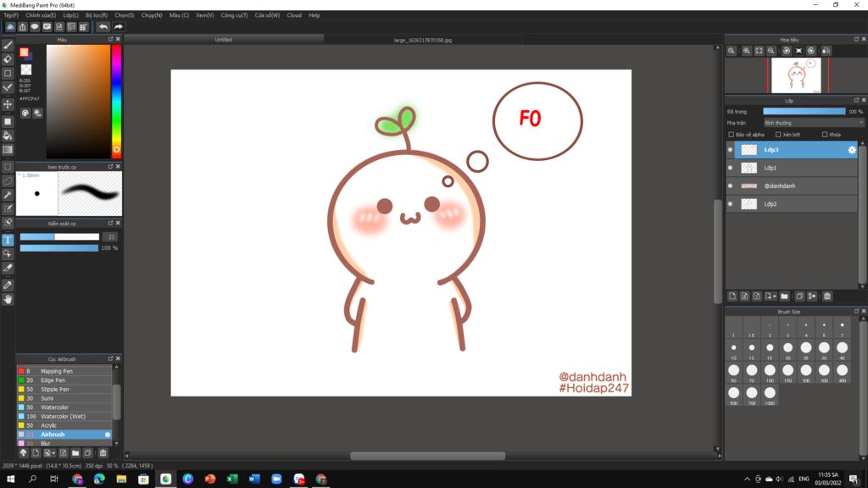Delete brush with trash icon in brush panel
The height and width of the screenshot is (488, 868).
tap(103, 453)
